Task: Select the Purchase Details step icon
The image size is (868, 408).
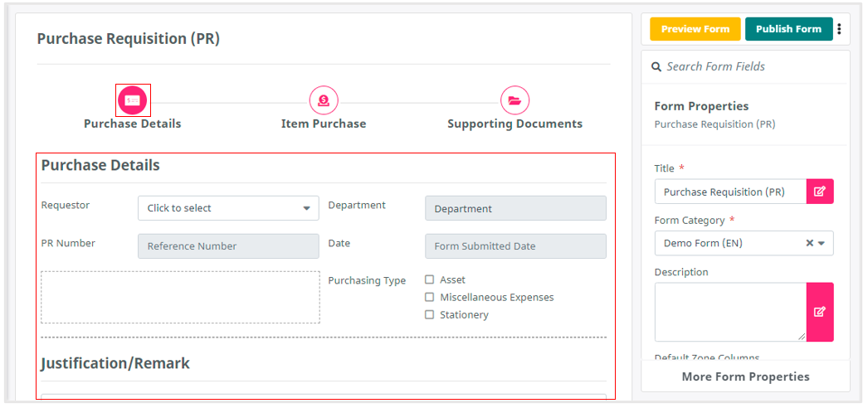Action: tap(133, 100)
